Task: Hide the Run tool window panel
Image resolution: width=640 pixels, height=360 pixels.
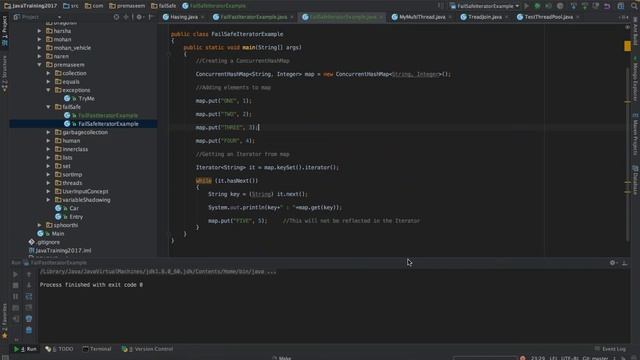Action: [x=624, y=263]
